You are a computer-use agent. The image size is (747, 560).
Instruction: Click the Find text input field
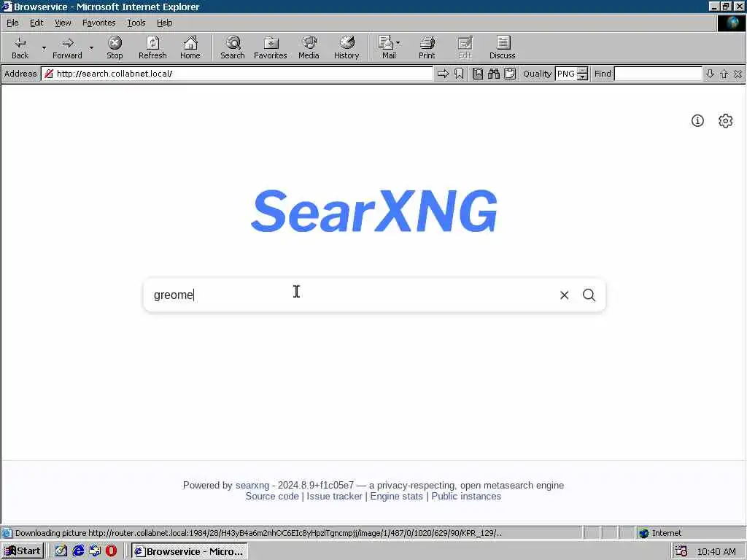[x=658, y=74]
